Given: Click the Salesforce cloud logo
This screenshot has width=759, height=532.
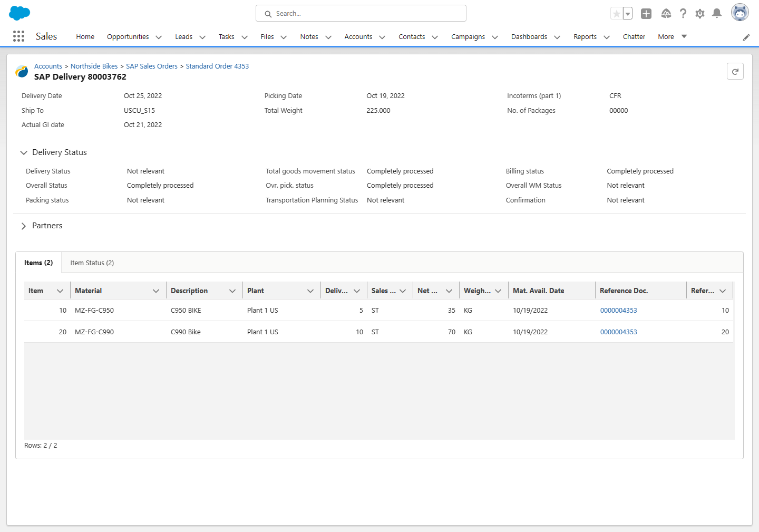Looking at the screenshot, I should tap(20, 13).
